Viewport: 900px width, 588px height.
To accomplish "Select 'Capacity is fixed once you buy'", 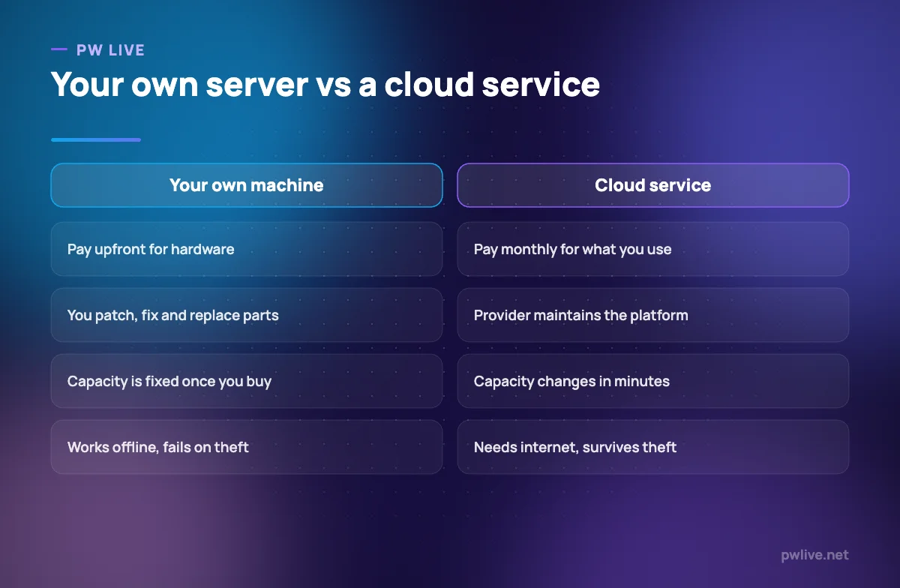I will coord(247,381).
